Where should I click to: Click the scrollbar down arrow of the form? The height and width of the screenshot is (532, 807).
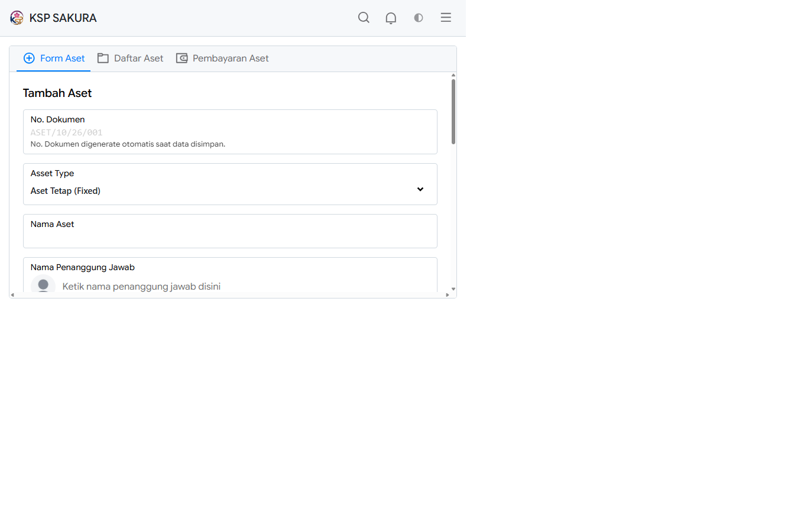pyautogui.click(x=453, y=289)
